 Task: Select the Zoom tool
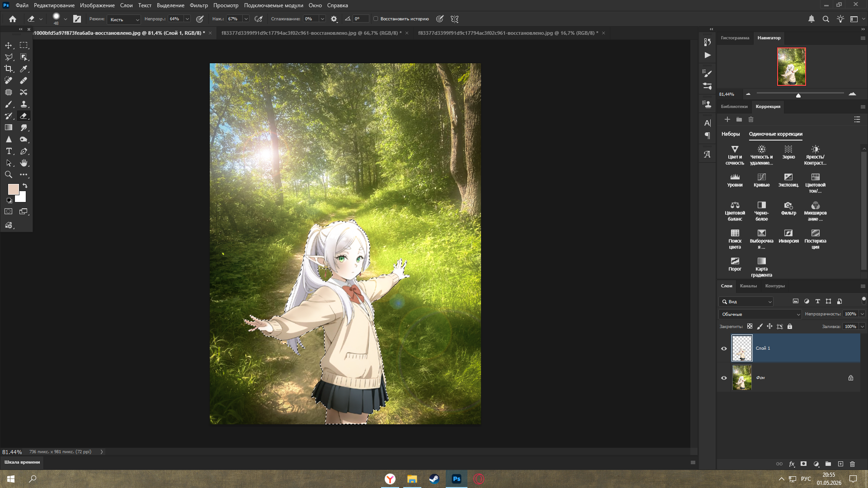click(x=9, y=174)
